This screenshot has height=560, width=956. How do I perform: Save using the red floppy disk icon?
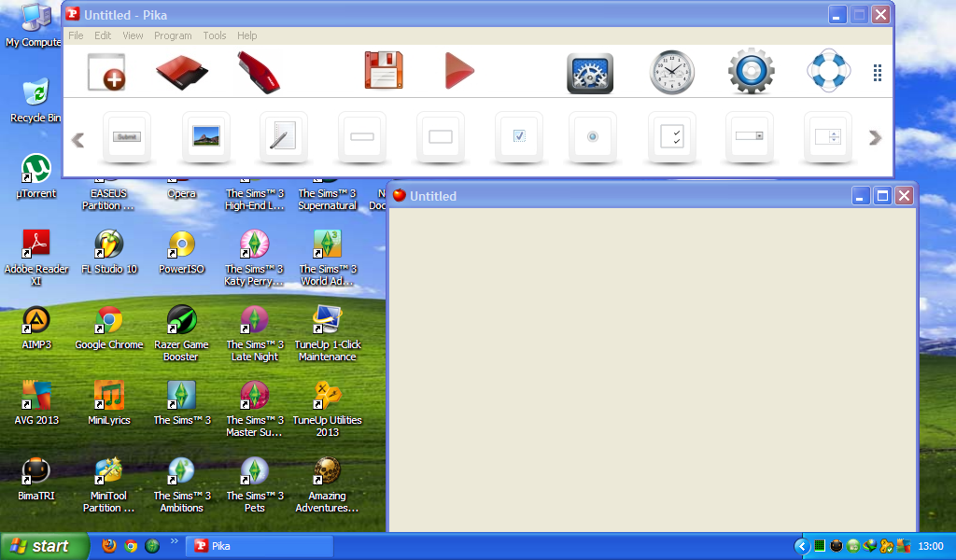tap(384, 71)
